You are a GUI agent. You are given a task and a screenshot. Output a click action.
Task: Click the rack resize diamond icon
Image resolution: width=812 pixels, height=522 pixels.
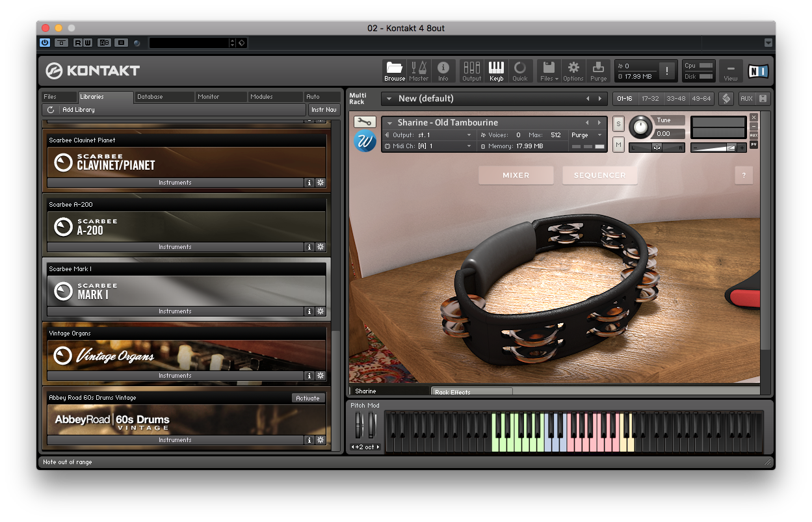tap(727, 99)
